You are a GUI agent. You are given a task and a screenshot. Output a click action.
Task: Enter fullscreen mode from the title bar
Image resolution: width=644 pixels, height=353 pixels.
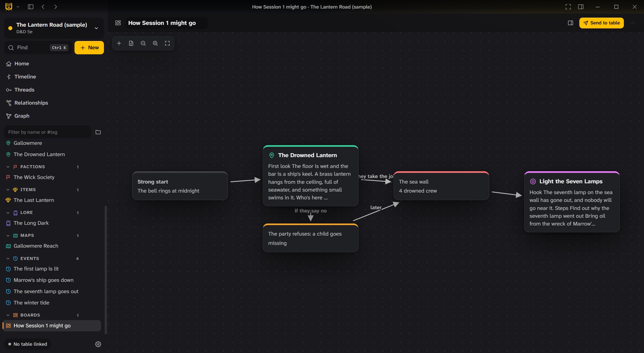(568, 7)
